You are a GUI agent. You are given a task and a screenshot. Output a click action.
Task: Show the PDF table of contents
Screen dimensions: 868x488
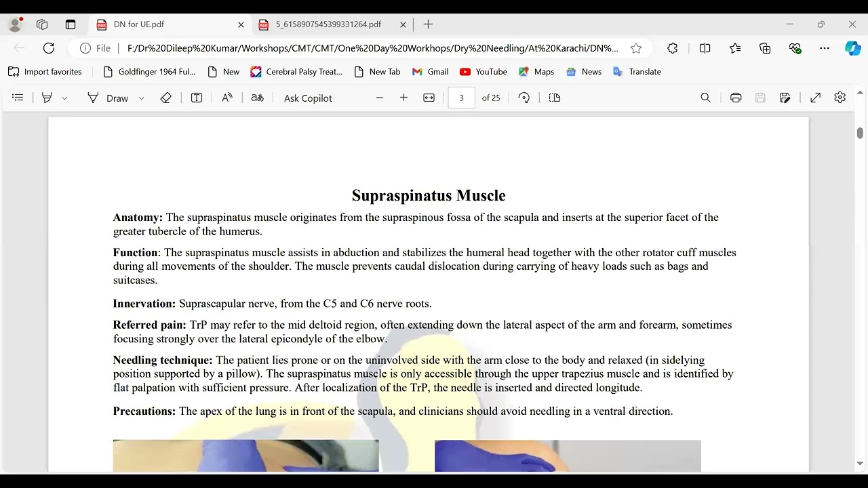pos(18,98)
